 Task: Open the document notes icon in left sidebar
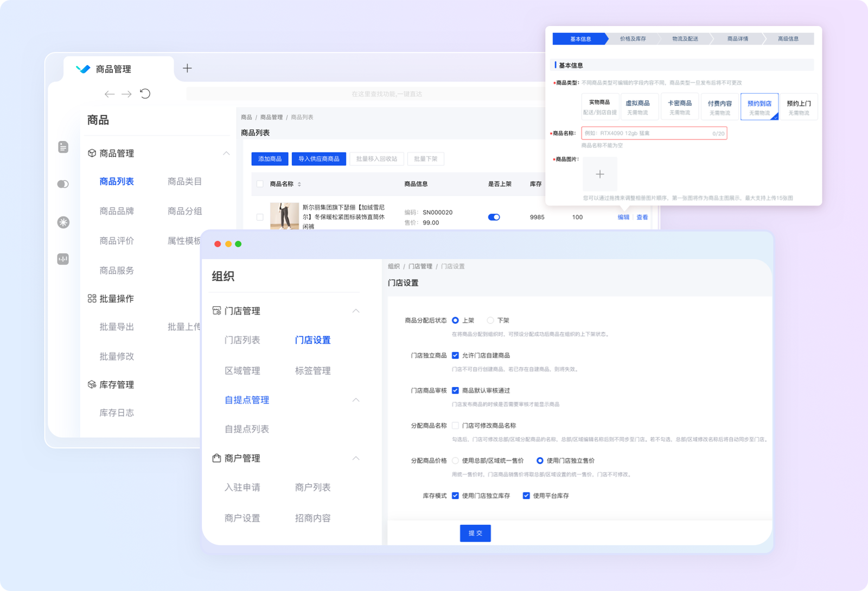63,146
